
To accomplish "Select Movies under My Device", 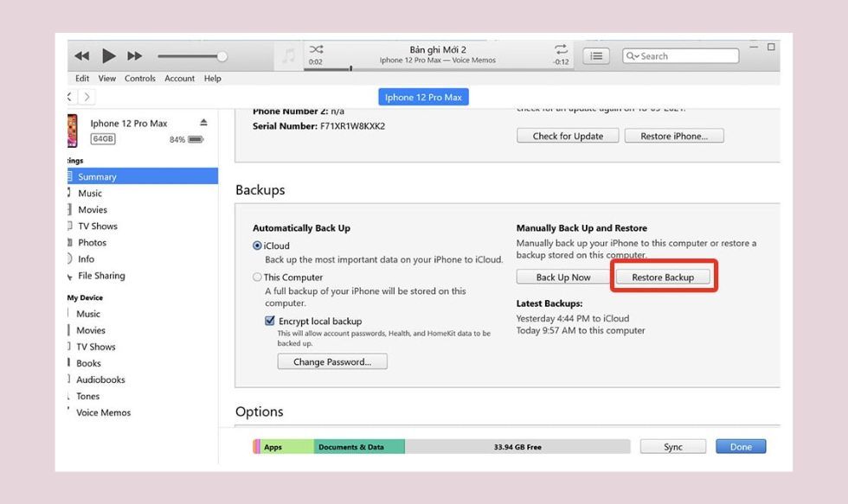I will click(x=90, y=330).
